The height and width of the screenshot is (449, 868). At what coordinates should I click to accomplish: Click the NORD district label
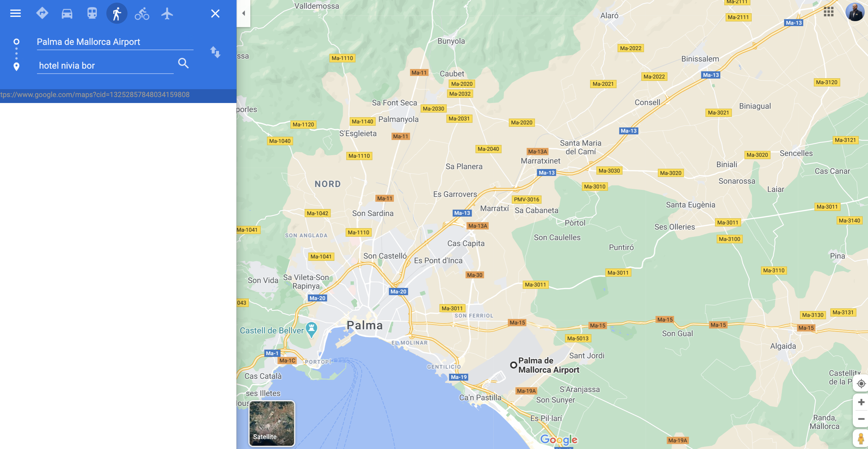click(x=328, y=184)
